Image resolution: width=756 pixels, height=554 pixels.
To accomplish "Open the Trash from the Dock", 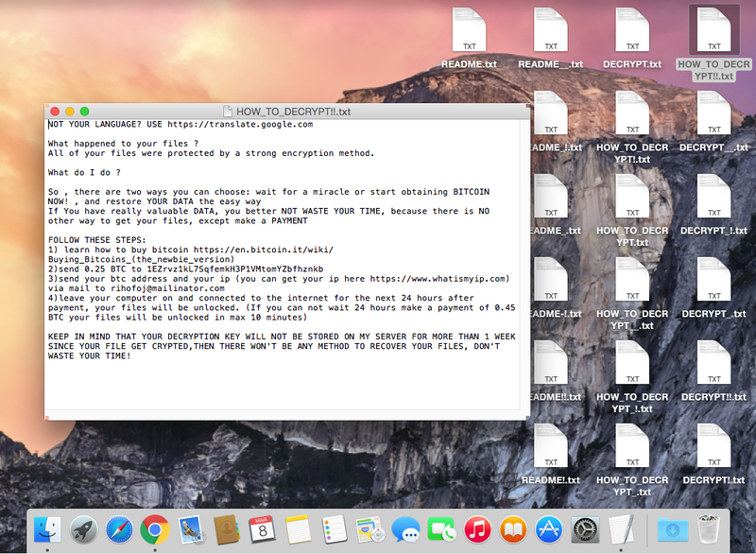I will click(710, 531).
